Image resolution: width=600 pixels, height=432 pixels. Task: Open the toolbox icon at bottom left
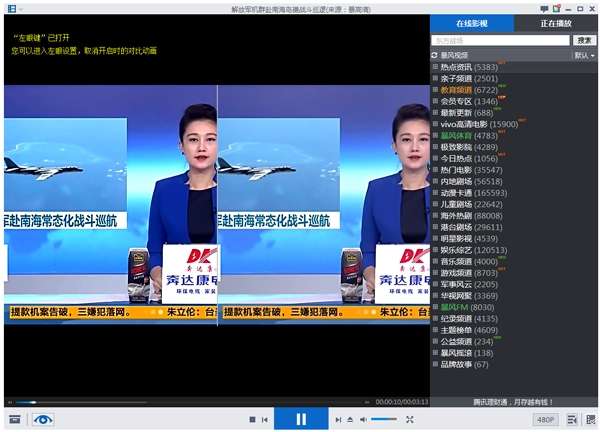(x=14, y=419)
